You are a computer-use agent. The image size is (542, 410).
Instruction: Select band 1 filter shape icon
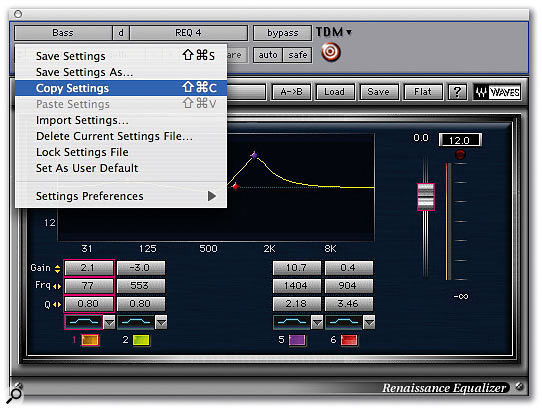point(83,322)
